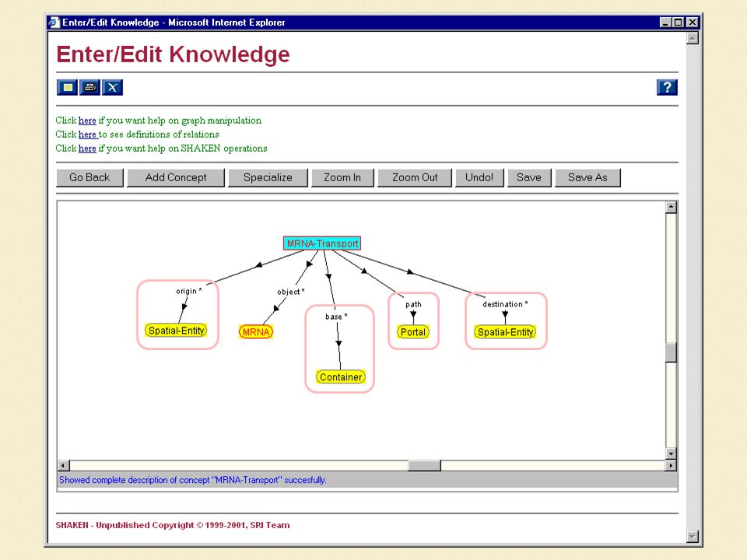747x560 pixels.
Task: Click the Specialize button
Action: coord(268,177)
